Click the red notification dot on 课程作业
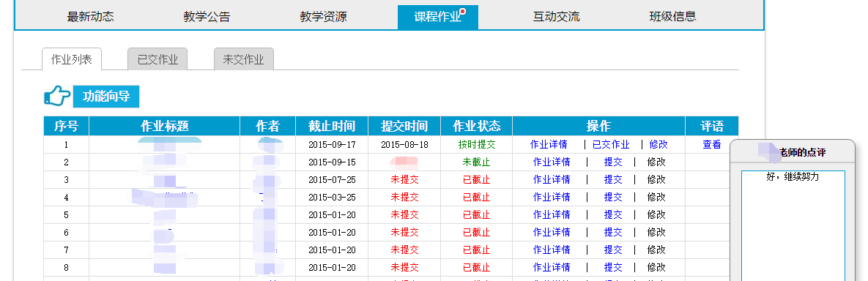 click(463, 10)
